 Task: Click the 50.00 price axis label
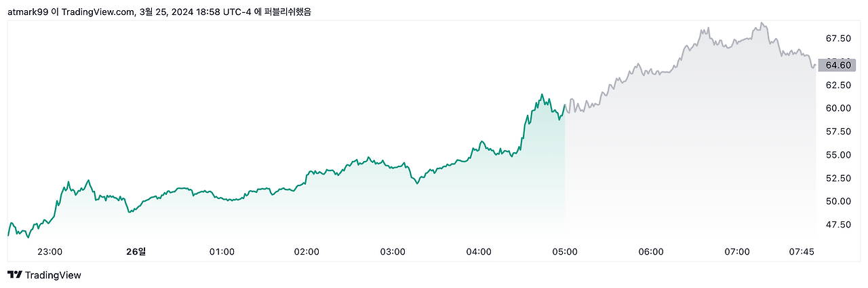coord(838,201)
